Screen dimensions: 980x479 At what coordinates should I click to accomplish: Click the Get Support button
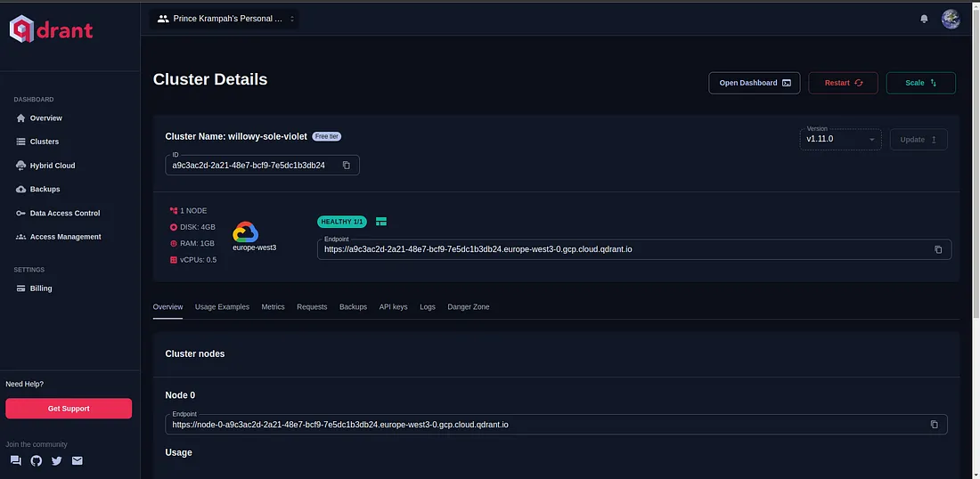click(69, 409)
